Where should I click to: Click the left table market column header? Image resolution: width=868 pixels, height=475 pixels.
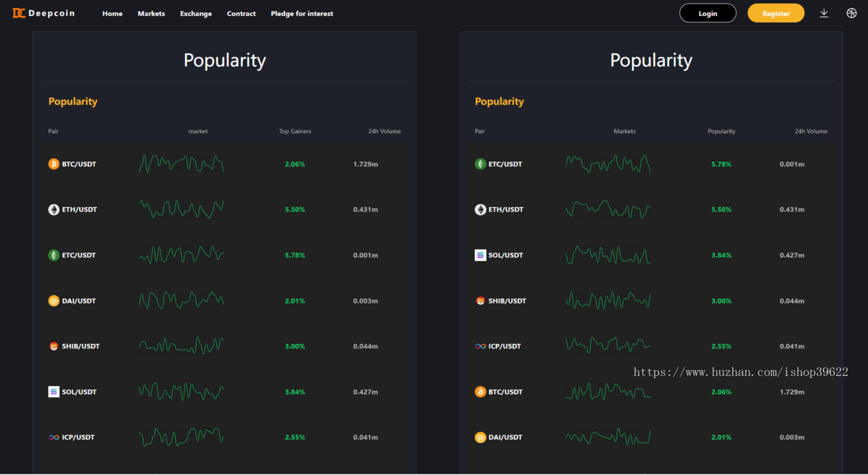click(x=198, y=132)
